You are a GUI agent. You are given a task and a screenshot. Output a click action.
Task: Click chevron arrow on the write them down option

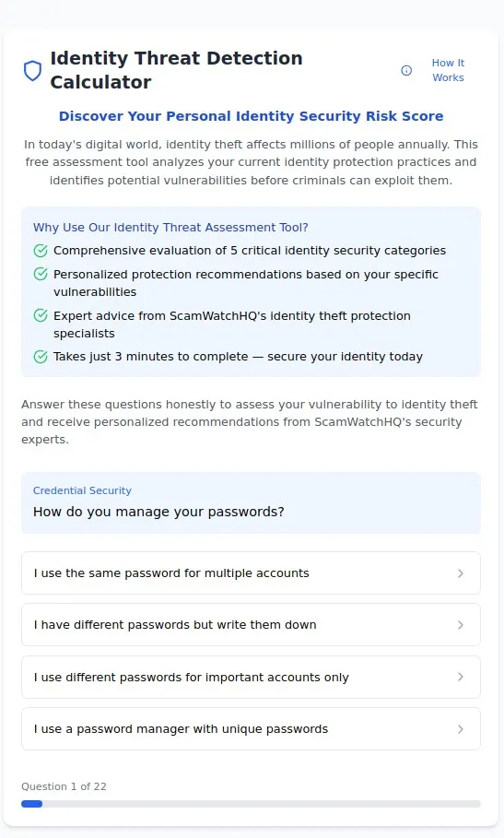pyautogui.click(x=460, y=625)
